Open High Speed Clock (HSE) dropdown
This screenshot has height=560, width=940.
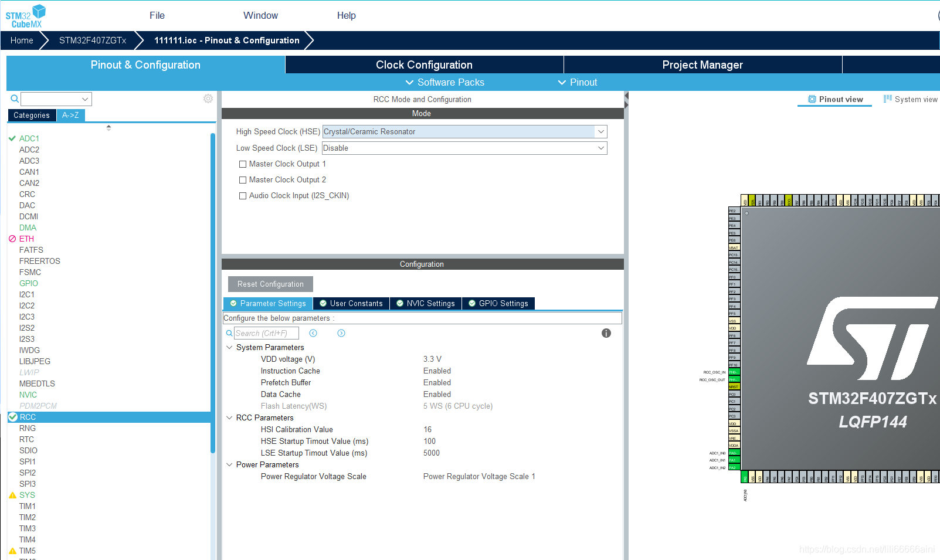point(601,132)
